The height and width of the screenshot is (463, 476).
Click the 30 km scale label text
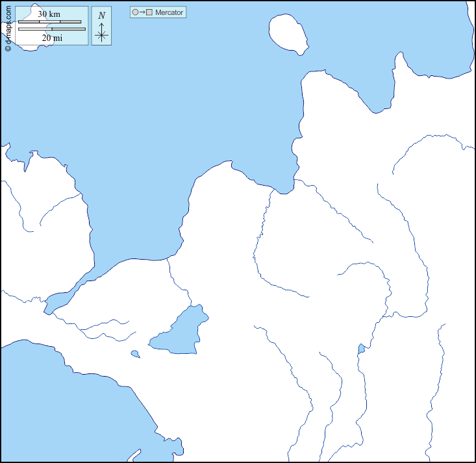[49, 14]
